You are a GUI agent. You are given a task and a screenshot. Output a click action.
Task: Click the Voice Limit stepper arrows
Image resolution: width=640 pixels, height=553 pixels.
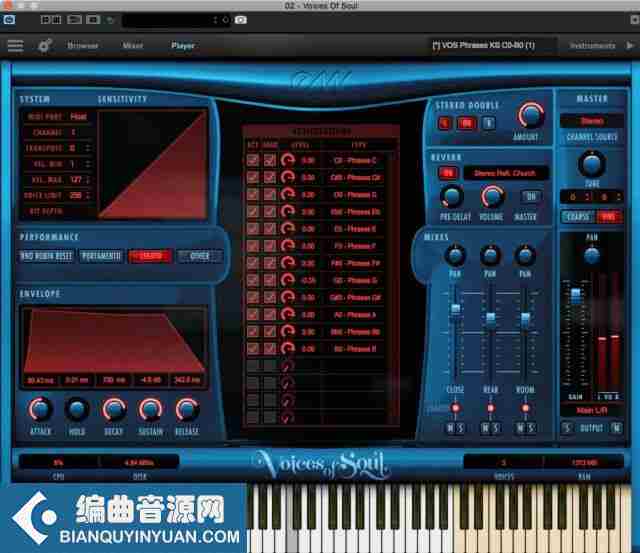tap(87, 195)
